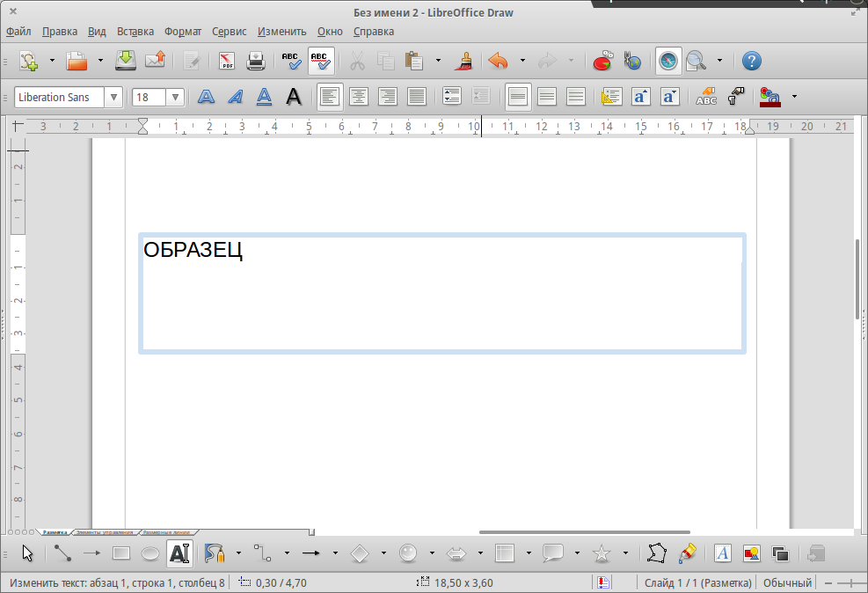Screen dimensions: 868x593
Task: Insert a chart with the red chart icon
Action: [602, 61]
